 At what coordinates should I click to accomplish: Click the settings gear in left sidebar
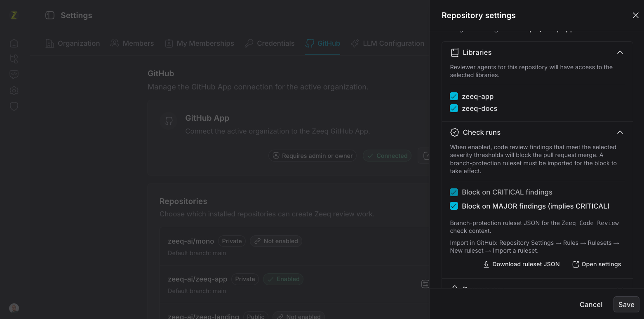(14, 91)
